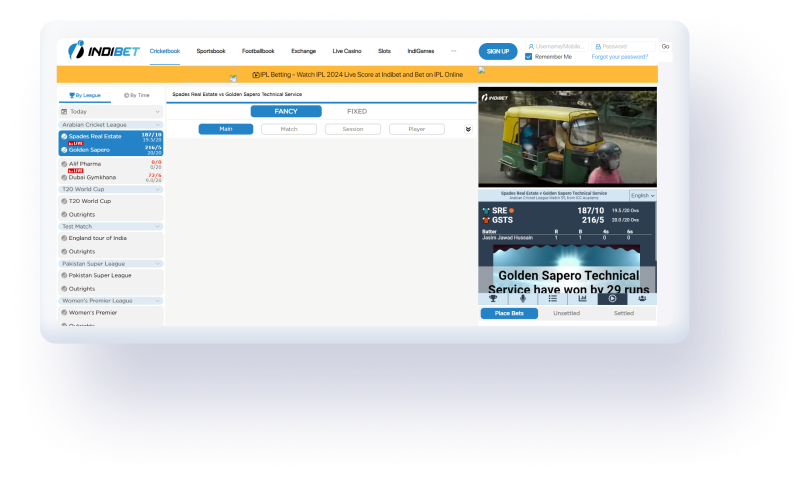Click the SIGN UP button
810x484 pixels.
498,51
